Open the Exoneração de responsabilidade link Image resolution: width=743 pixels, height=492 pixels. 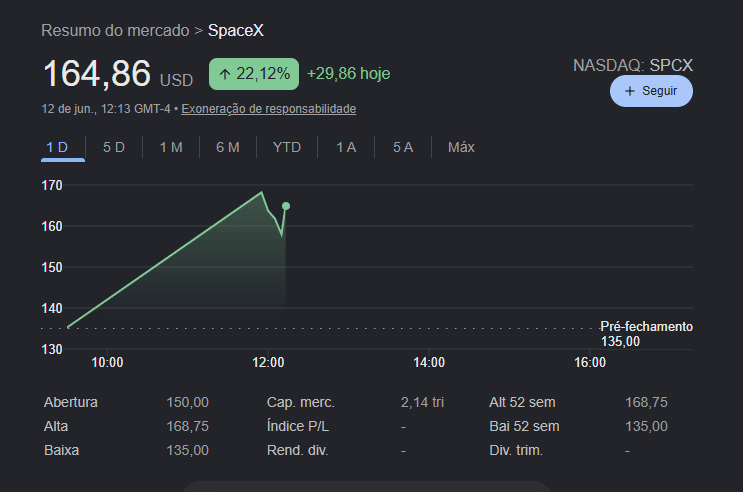click(x=268, y=109)
